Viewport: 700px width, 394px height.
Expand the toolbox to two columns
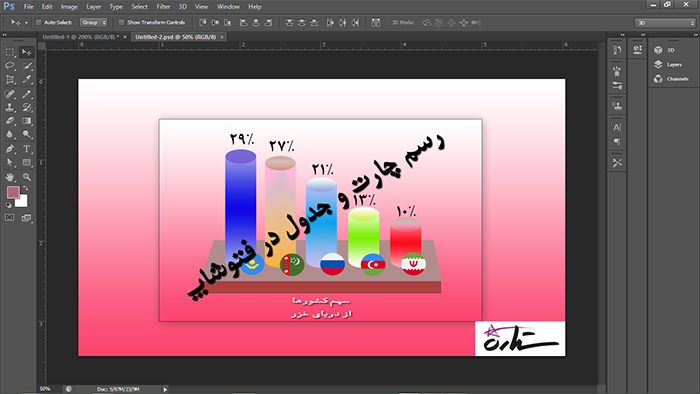point(4,34)
